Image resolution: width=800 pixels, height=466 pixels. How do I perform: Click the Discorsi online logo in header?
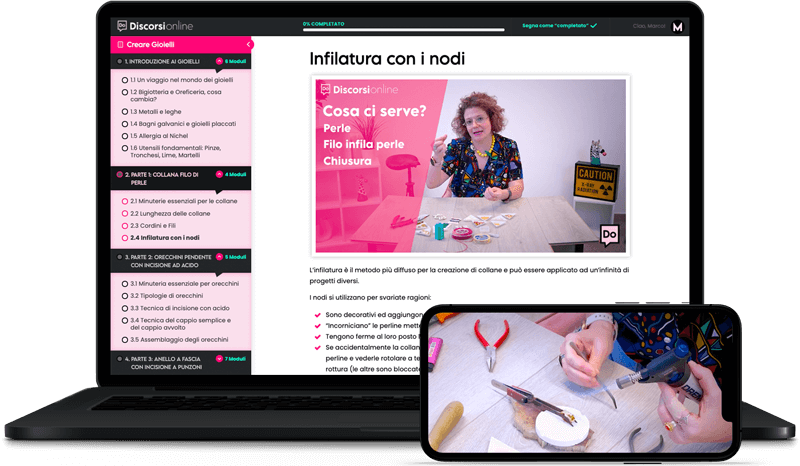[x=155, y=26]
